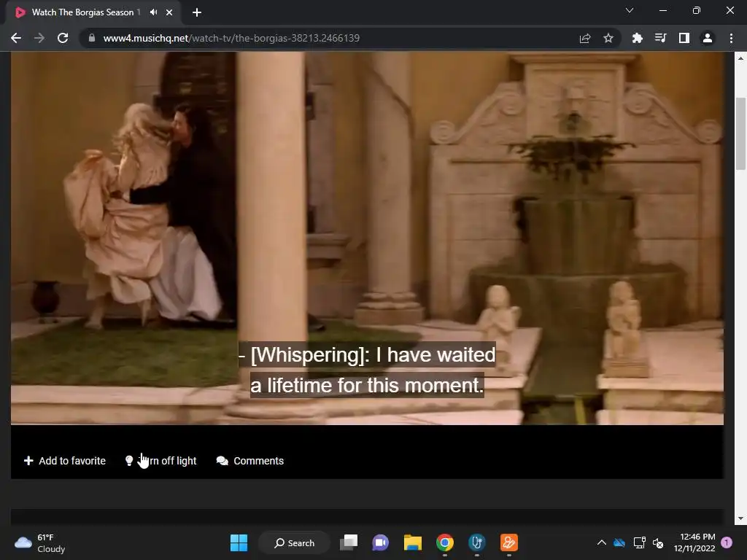The width and height of the screenshot is (747, 560).
Task: Expand tab search chevron
Action: coord(630,10)
